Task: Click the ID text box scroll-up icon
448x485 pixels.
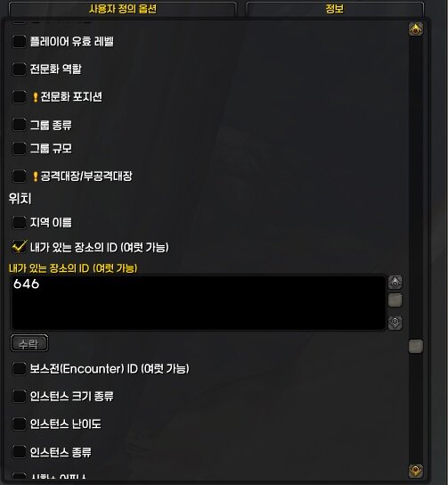Action: [x=395, y=282]
